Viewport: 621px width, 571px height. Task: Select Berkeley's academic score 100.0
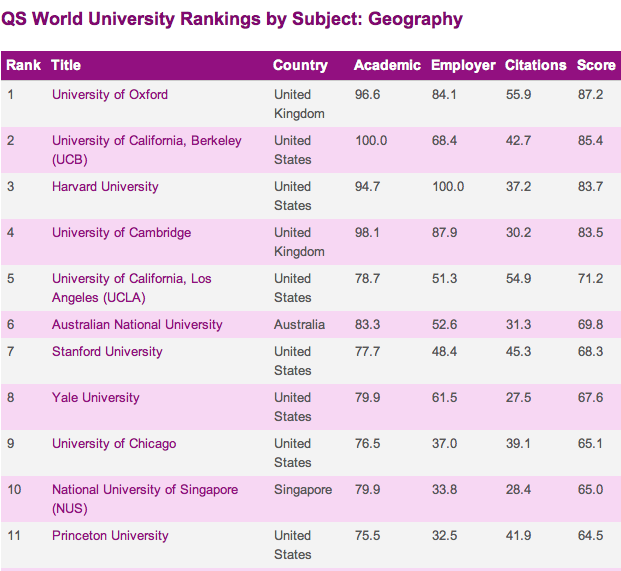[x=371, y=141]
